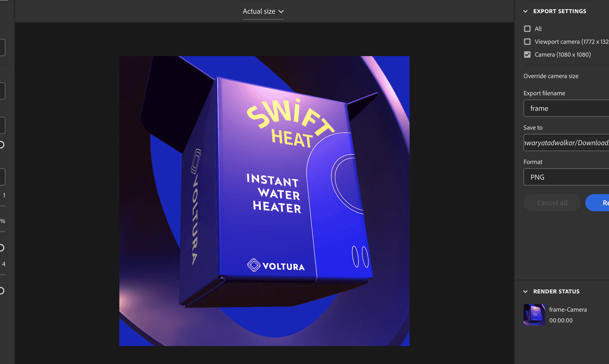
Task: Click the EXPORT SETTINGS heading text
Action: click(560, 11)
